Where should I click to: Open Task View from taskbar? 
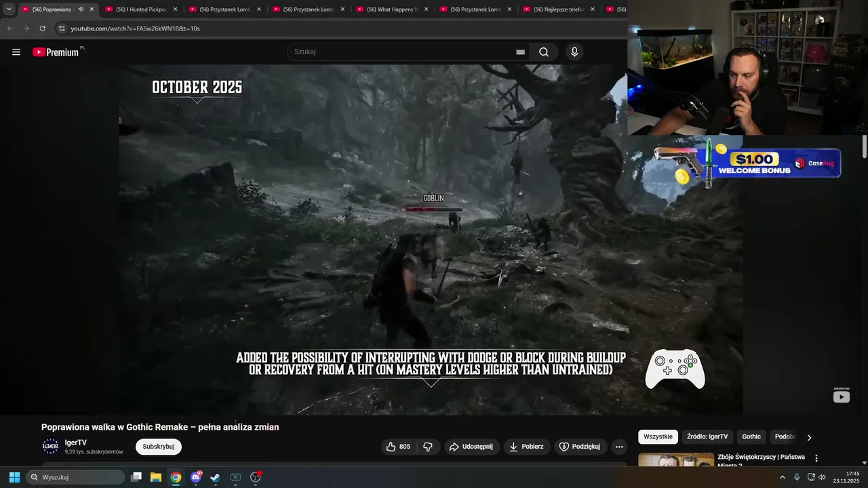click(136, 477)
